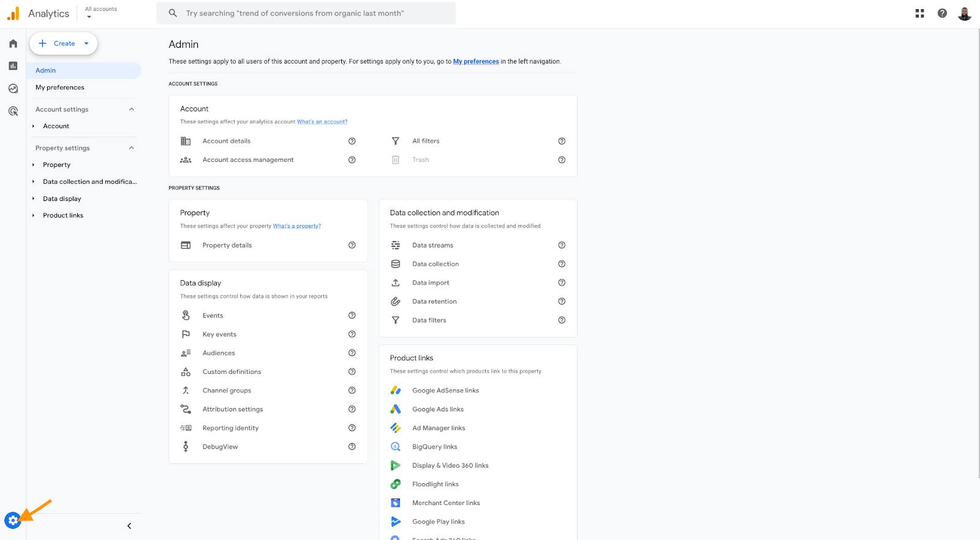Expand the Data display tree item

point(33,199)
